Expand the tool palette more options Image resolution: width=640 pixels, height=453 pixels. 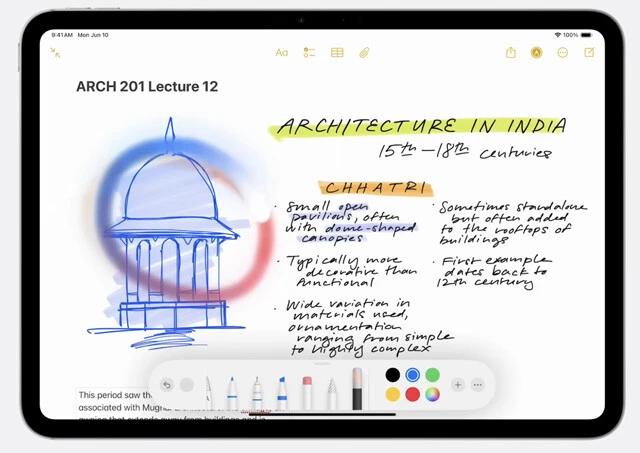pos(478,385)
